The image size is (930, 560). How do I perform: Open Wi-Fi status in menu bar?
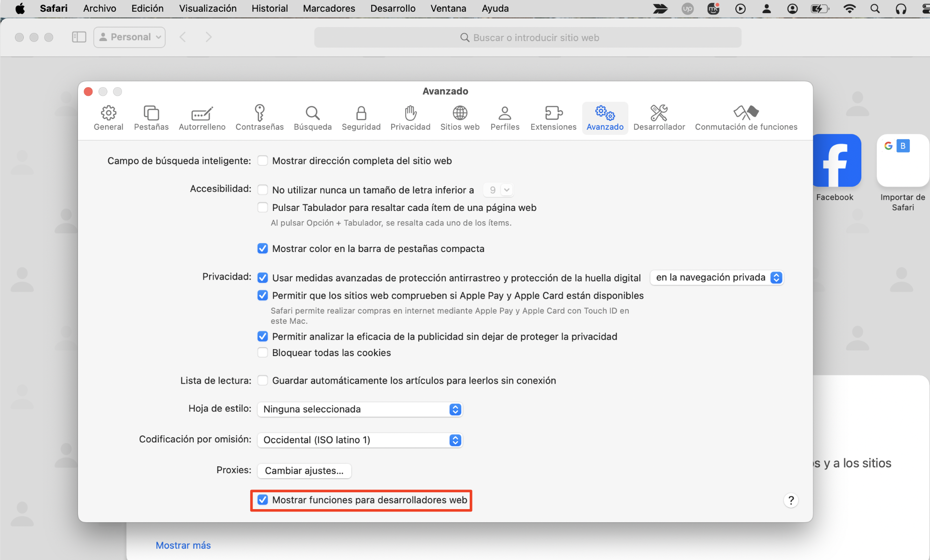click(850, 8)
